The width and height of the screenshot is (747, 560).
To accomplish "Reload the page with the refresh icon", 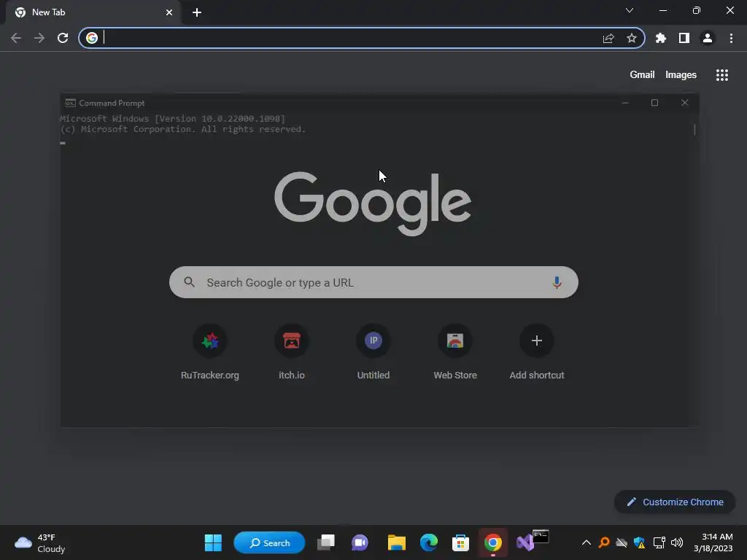I will tap(63, 38).
